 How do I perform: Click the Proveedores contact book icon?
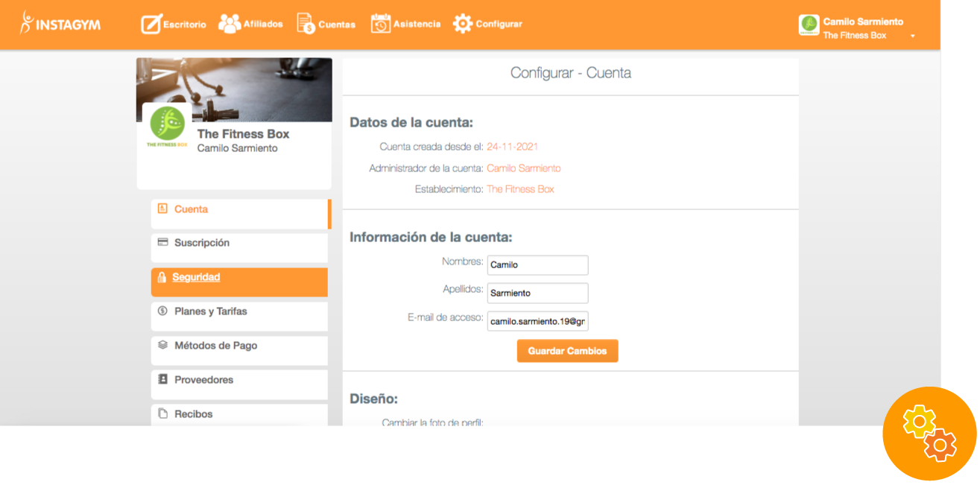(x=162, y=380)
